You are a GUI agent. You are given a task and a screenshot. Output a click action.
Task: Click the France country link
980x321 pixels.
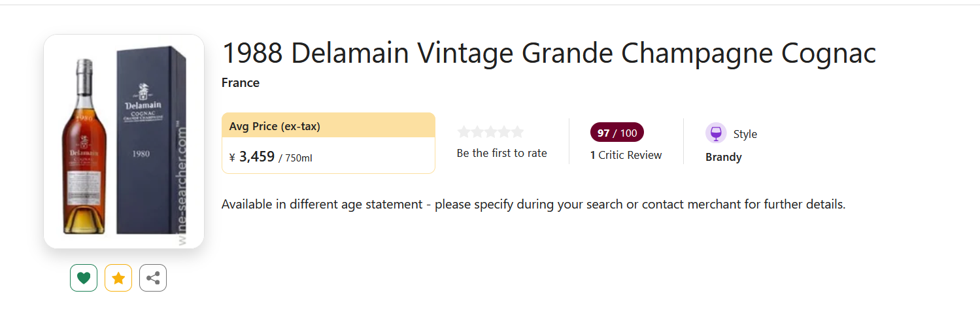pyautogui.click(x=241, y=83)
